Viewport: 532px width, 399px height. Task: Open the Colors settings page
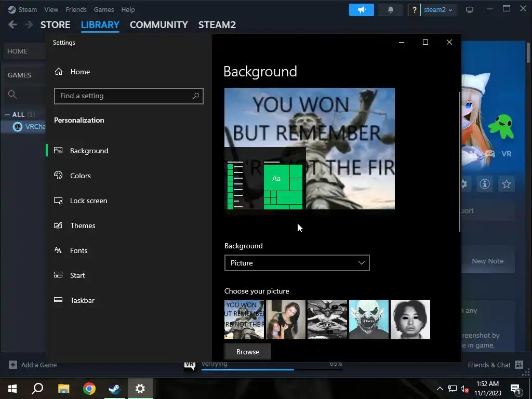tap(129, 176)
